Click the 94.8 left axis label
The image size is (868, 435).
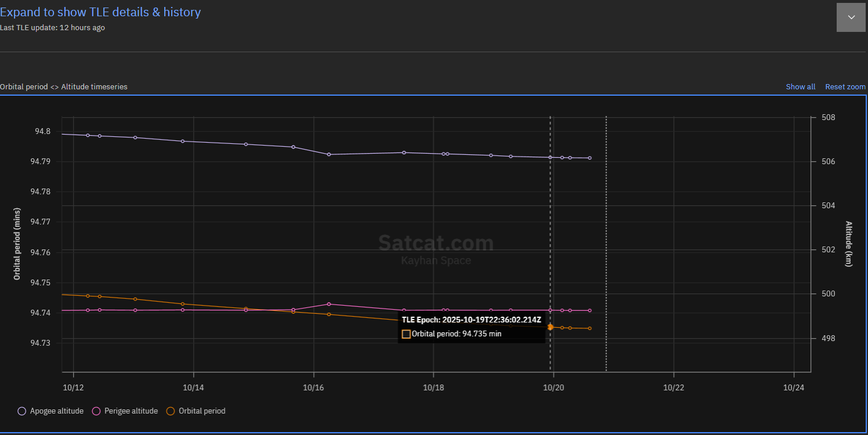[43, 132]
